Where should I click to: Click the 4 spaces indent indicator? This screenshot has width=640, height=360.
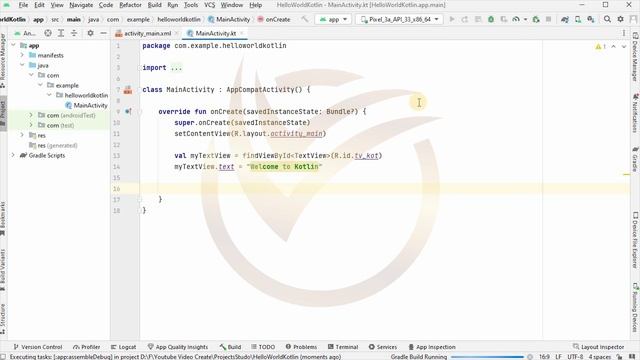click(x=600, y=357)
